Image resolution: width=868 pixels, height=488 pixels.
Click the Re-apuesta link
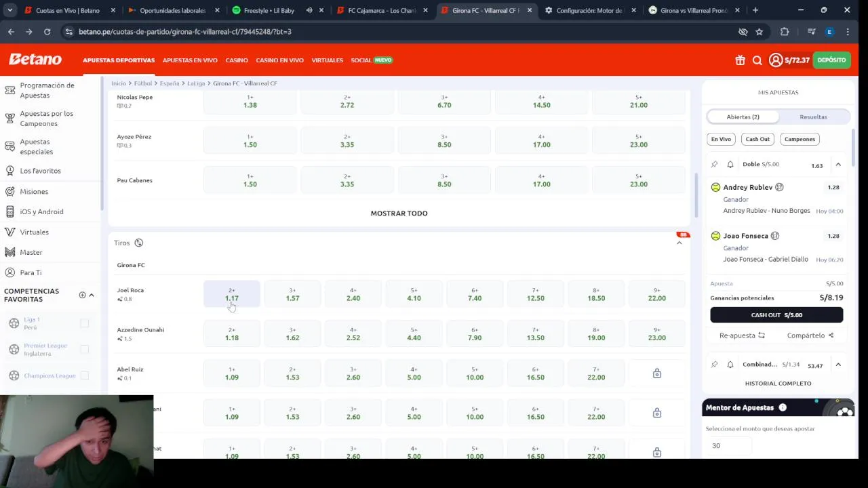(x=742, y=335)
